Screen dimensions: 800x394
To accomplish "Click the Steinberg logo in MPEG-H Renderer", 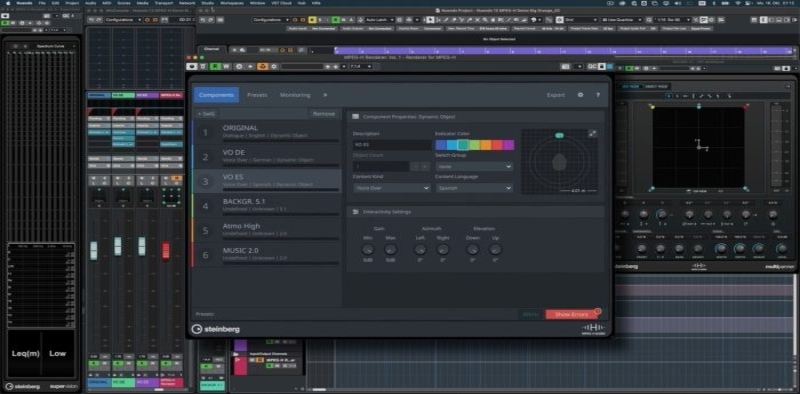I will [215, 329].
